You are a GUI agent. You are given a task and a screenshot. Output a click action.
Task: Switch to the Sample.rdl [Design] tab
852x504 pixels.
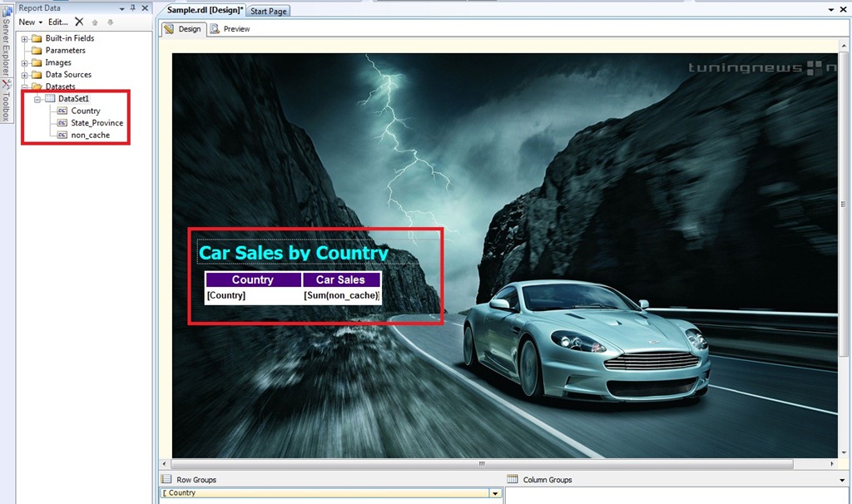[205, 10]
